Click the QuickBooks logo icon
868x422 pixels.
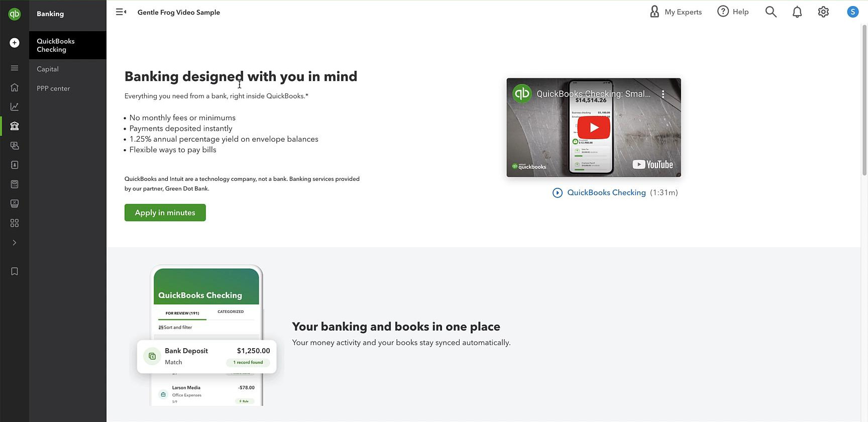(x=15, y=14)
